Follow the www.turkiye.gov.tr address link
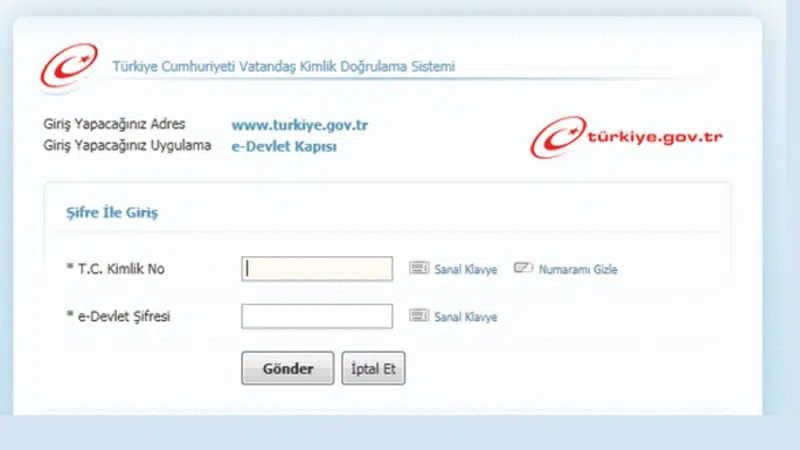Viewport: 800px width, 450px height. click(300, 126)
